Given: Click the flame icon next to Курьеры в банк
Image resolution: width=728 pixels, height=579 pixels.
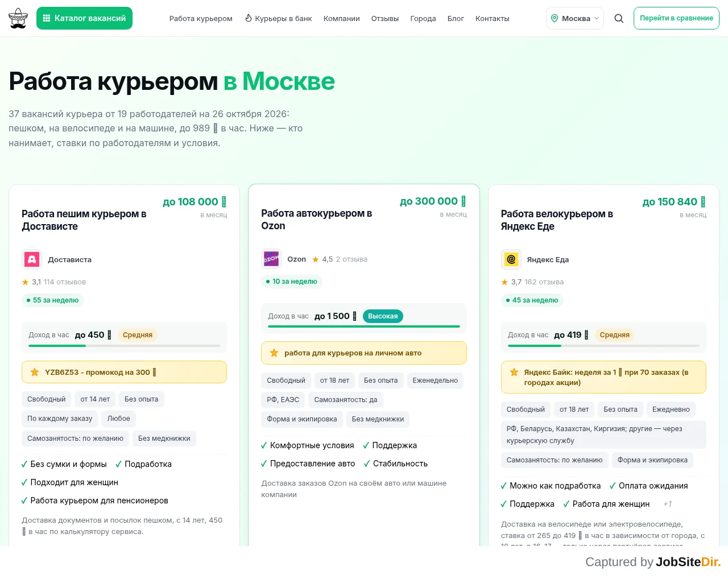Looking at the screenshot, I should click(x=249, y=18).
